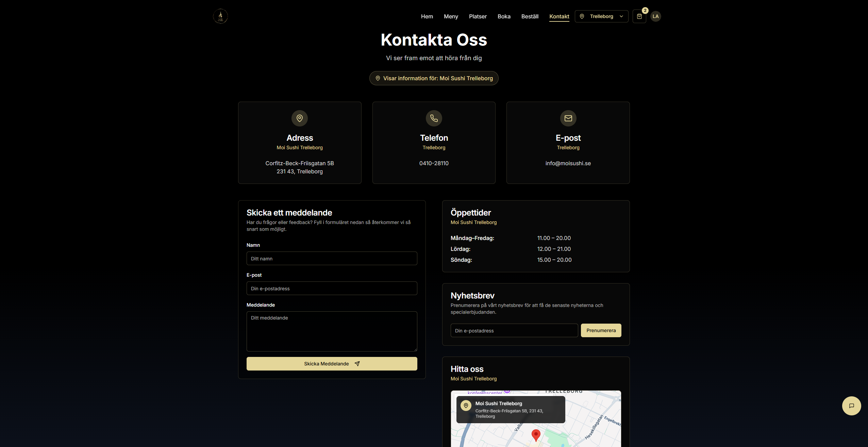The width and height of the screenshot is (868, 447).
Task: Focus the E-post field in message form
Action: tap(332, 288)
